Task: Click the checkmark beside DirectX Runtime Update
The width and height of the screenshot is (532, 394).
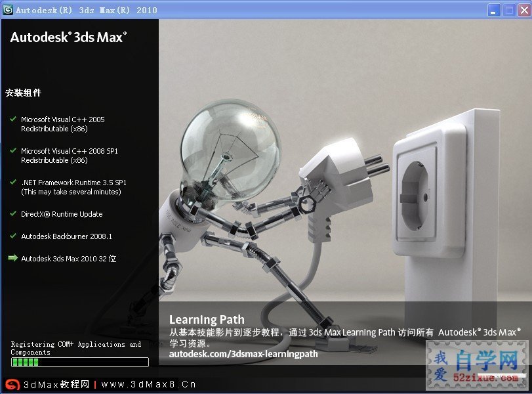Action: pyautogui.click(x=13, y=213)
